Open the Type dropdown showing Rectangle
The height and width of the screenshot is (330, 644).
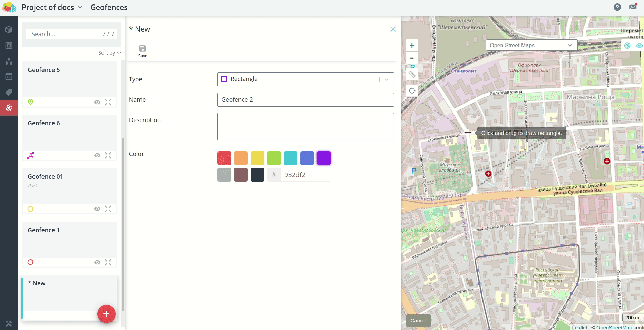pyautogui.click(x=305, y=79)
